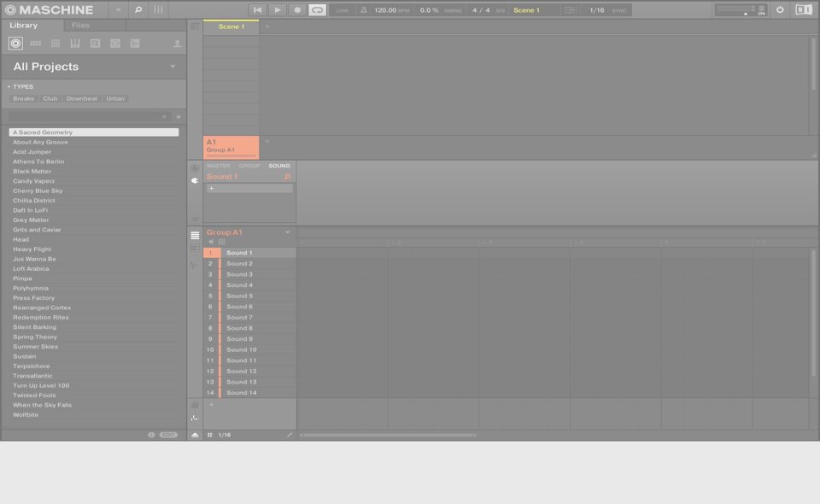Open the Group A1 dropdown arrow
The width and height of the screenshot is (820, 504).
click(288, 232)
